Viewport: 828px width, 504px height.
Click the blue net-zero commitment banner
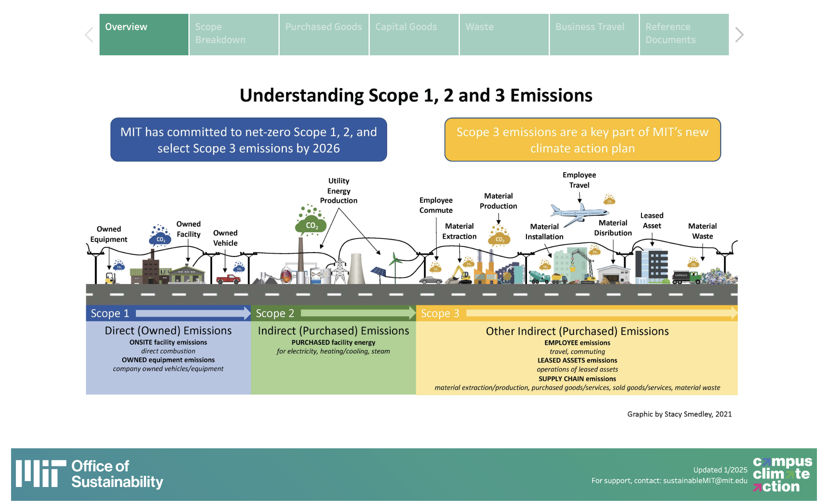(x=249, y=140)
